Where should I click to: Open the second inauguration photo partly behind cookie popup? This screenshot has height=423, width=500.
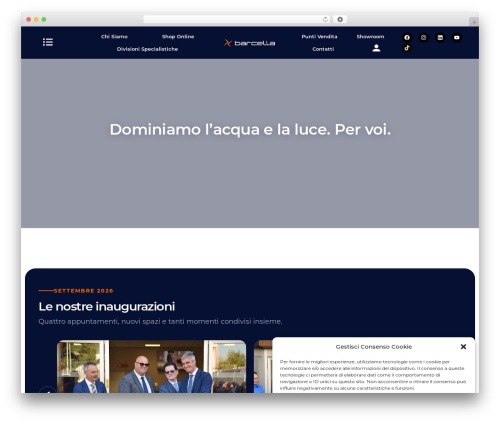[x=263, y=366]
